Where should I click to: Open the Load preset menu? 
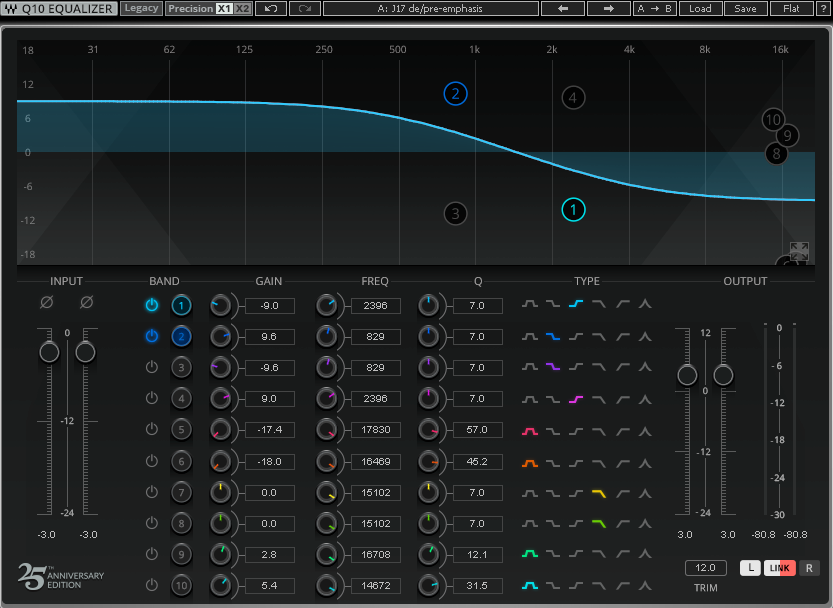(x=700, y=9)
